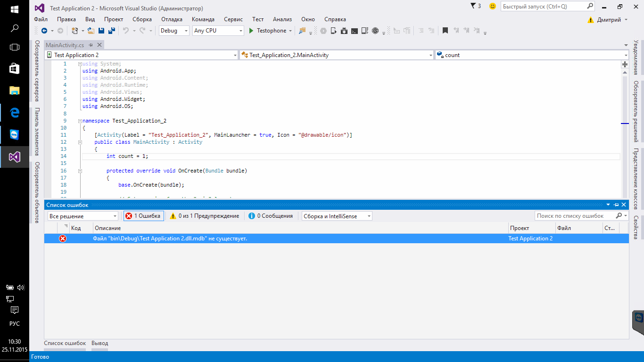Open the Testophone device dropdown arrow
Viewport: 644px width, 362px height.
(290, 31)
